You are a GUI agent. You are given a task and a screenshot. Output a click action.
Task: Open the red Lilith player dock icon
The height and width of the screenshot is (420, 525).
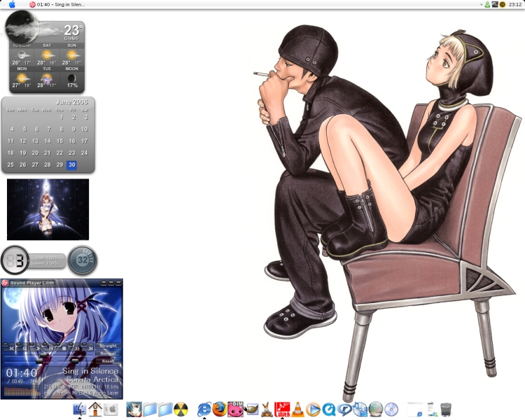(282, 409)
